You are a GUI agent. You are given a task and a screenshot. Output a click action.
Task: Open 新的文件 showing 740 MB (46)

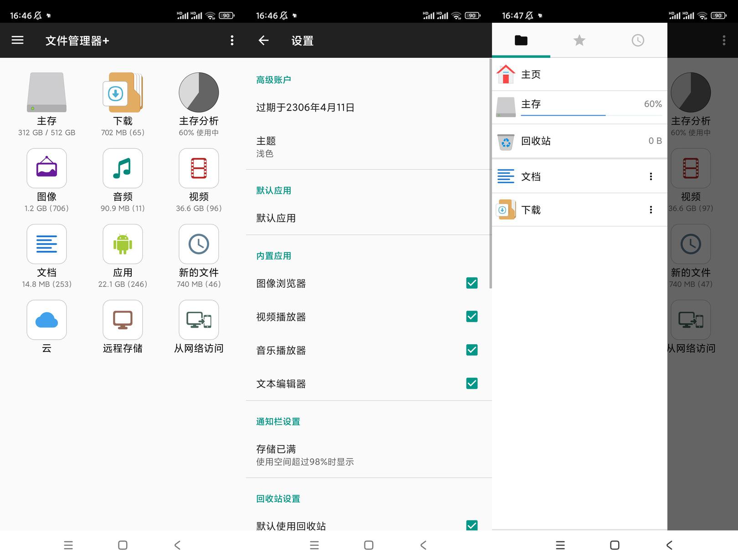199,244
